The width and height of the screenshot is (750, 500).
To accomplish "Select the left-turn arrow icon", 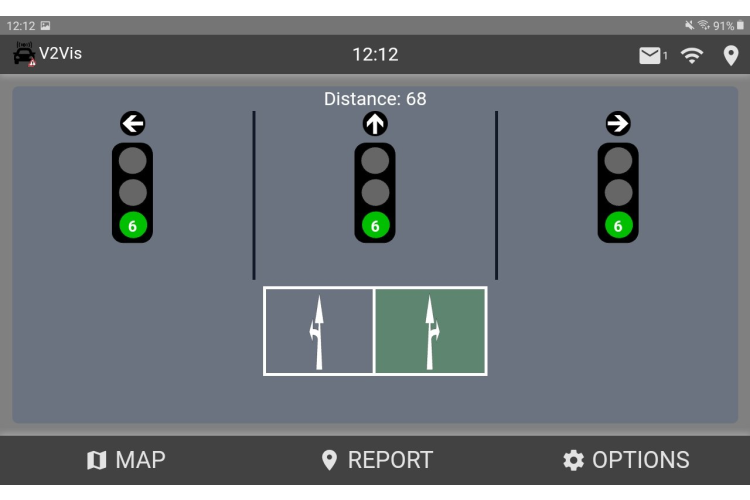I will pyautogui.click(x=132, y=123).
